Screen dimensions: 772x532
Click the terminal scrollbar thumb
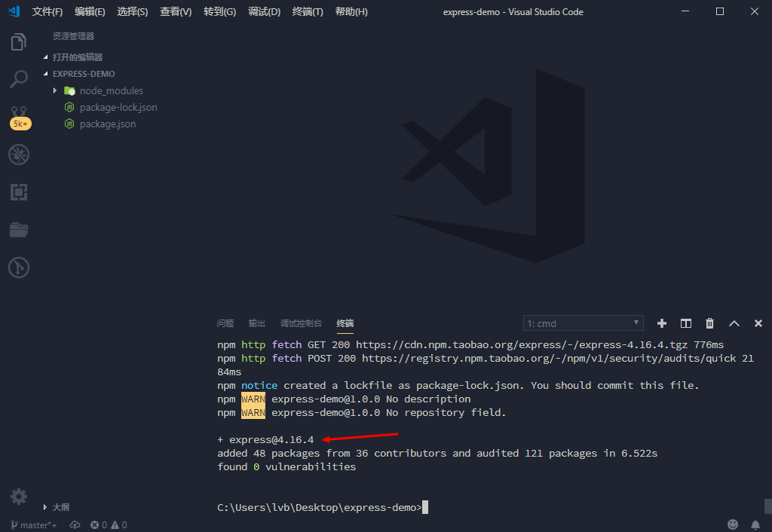(x=768, y=506)
